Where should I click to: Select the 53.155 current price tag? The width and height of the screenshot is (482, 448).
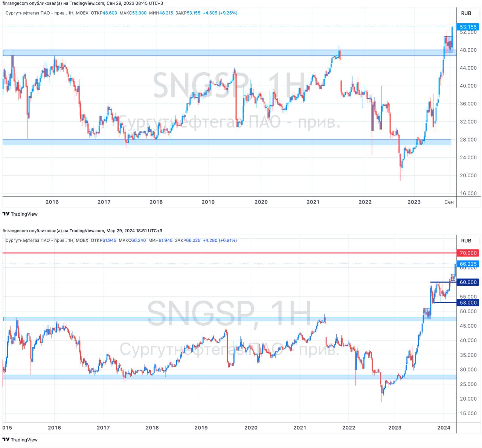point(468,27)
